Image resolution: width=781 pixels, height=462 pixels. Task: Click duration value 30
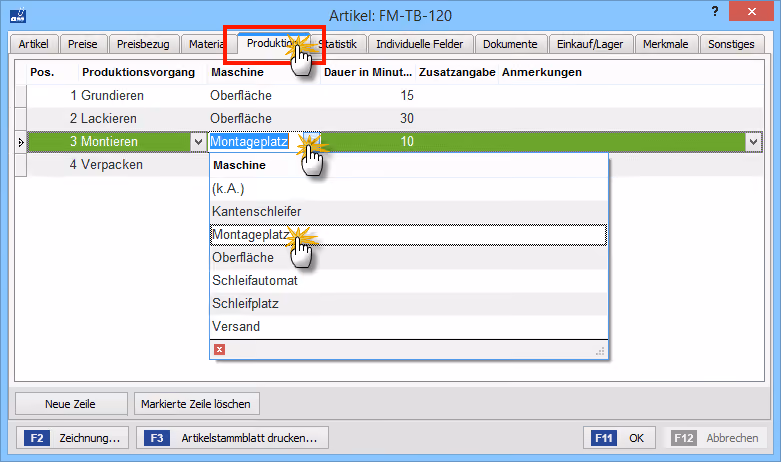point(407,118)
